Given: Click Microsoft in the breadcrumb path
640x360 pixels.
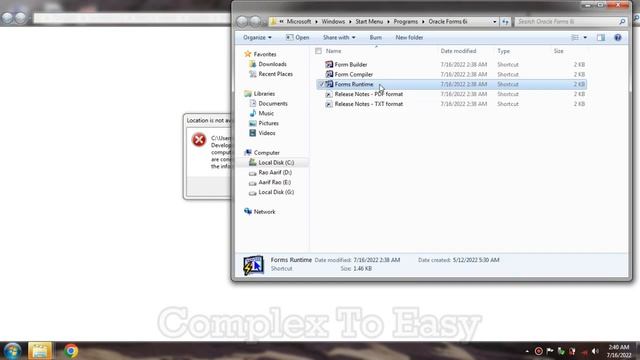Looking at the screenshot, I should pos(299,22).
